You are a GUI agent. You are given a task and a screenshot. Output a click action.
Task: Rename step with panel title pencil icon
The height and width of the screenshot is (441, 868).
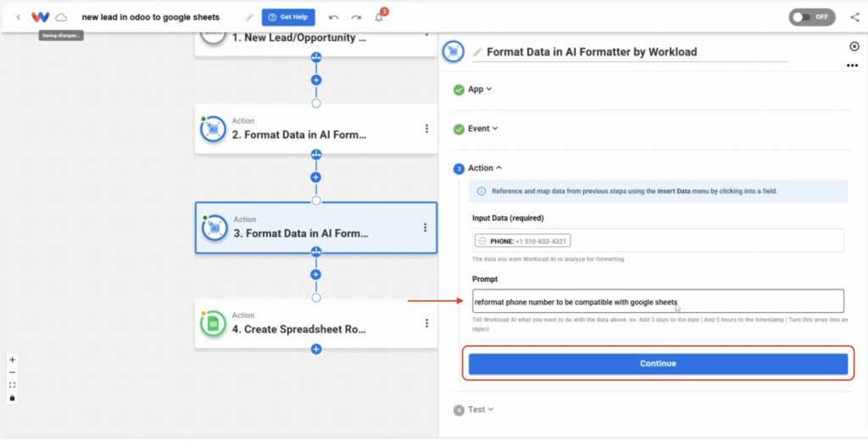(478, 52)
